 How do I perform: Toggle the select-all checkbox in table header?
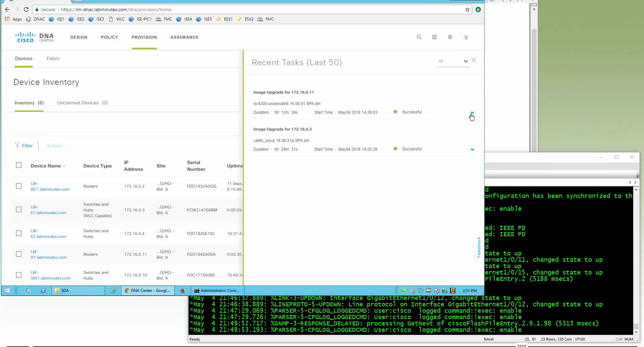click(x=19, y=165)
